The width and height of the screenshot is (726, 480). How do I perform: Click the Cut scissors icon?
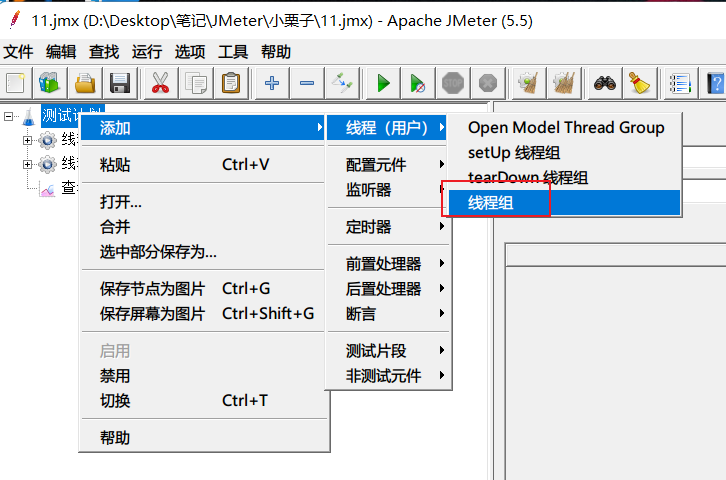tap(160, 83)
